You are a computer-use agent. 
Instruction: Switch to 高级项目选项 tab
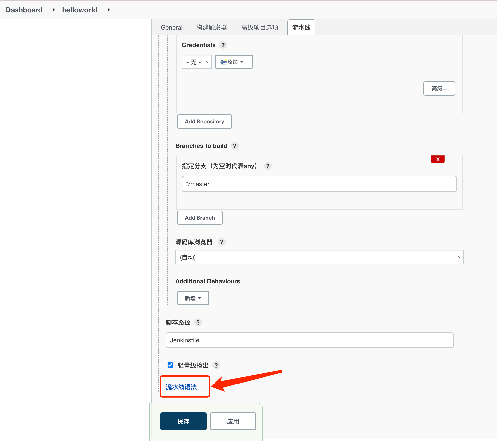260,28
